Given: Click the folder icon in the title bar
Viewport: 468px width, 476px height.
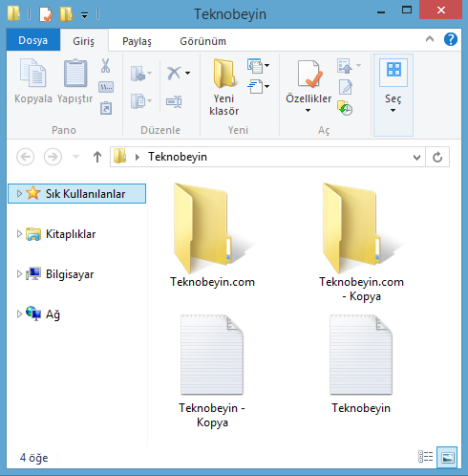Looking at the screenshot, I should tap(13, 13).
